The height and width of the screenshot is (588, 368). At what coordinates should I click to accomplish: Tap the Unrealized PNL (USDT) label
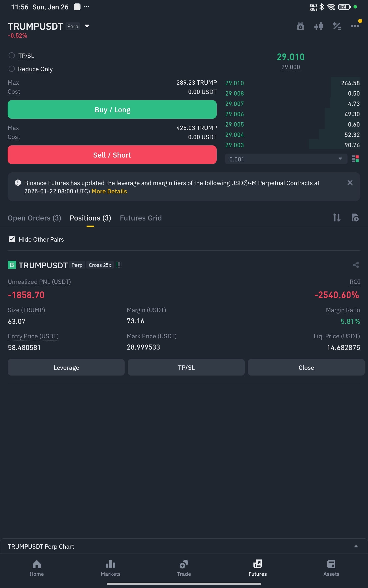click(x=39, y=282)
